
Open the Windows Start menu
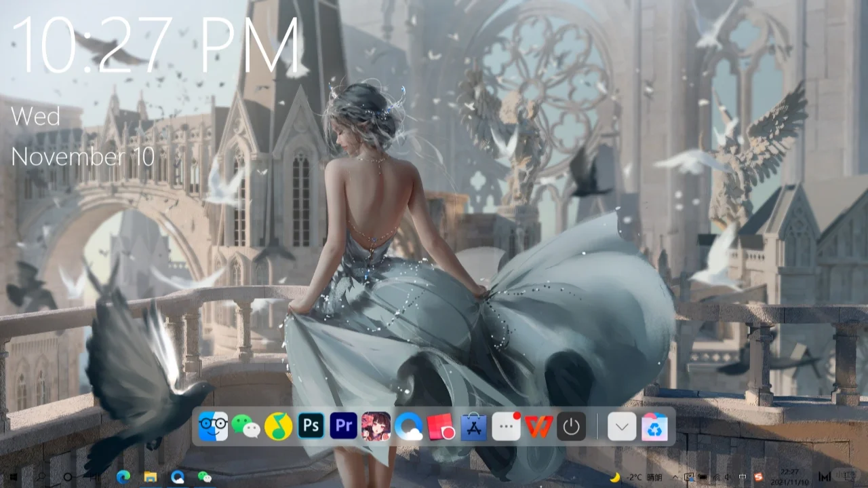14,477
